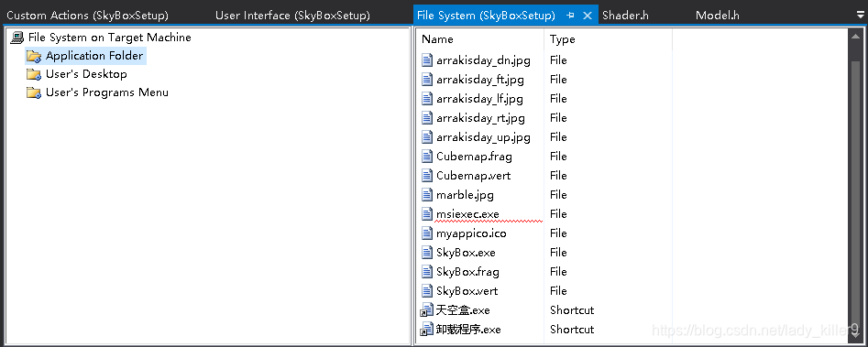Click the File type cell of SkyBox.exe
The width and height of the screenshot is (868, 347).
(558, 253)
